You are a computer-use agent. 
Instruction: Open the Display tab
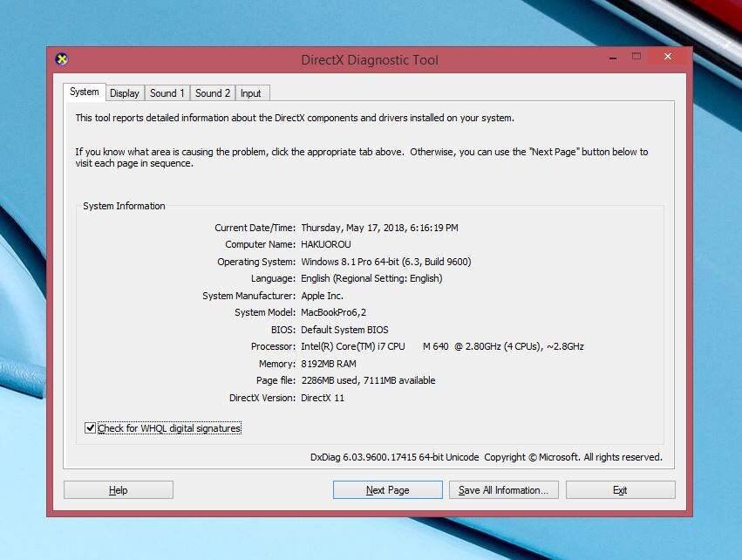(125, 93)
